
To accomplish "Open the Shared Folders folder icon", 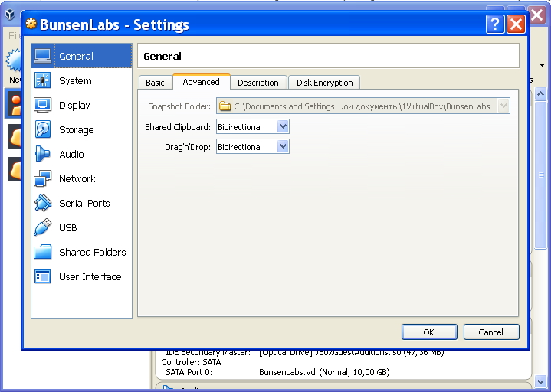I will click(42, 252).
